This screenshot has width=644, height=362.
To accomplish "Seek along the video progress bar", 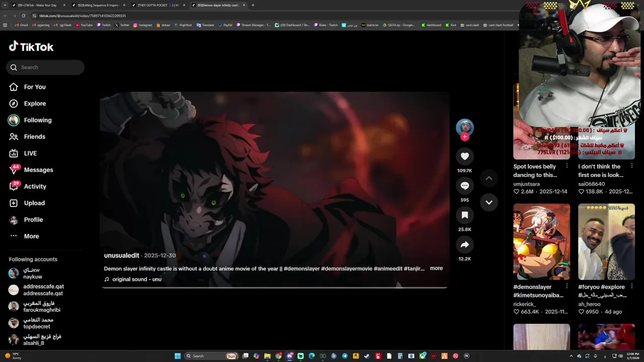I will click(274, 288).
